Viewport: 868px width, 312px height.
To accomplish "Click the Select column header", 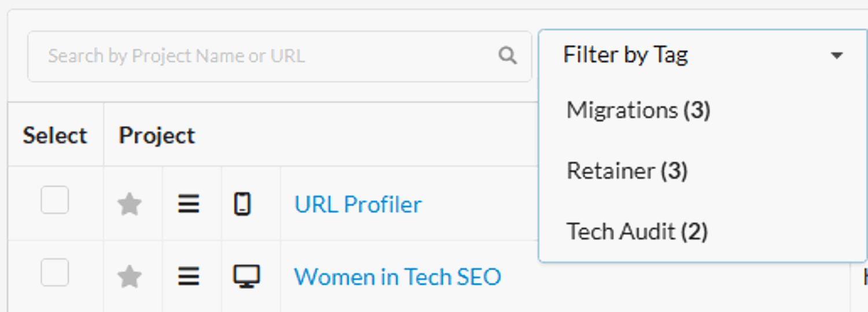I will pyautogui.click(x=55, y=135).
